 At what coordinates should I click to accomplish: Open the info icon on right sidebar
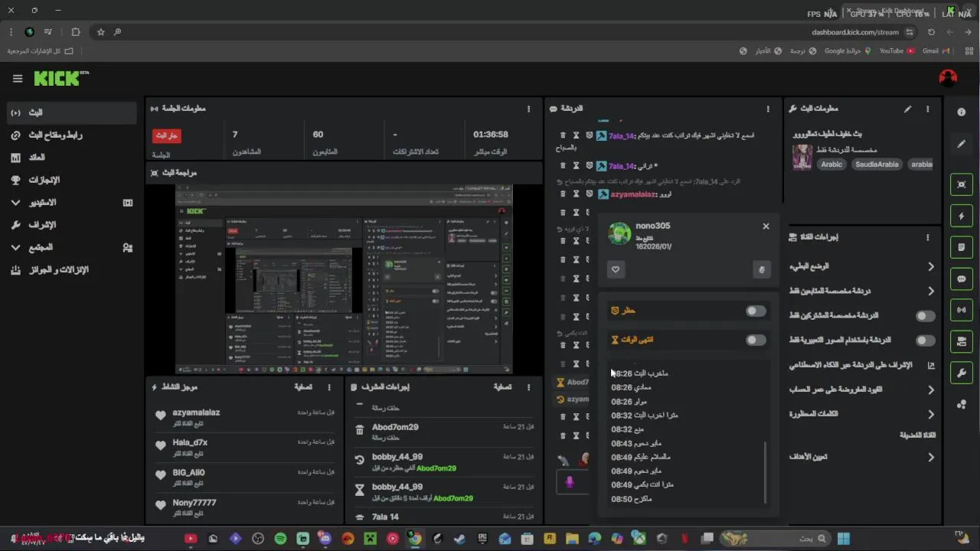[962, 112]
